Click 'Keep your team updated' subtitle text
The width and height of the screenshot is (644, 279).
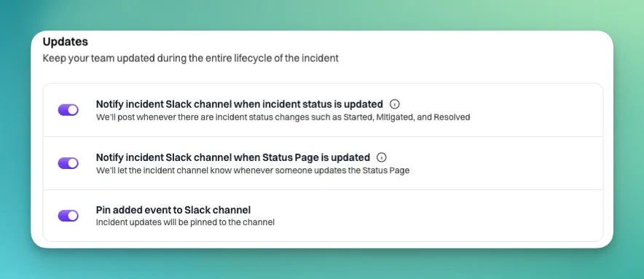coord(191,58)
